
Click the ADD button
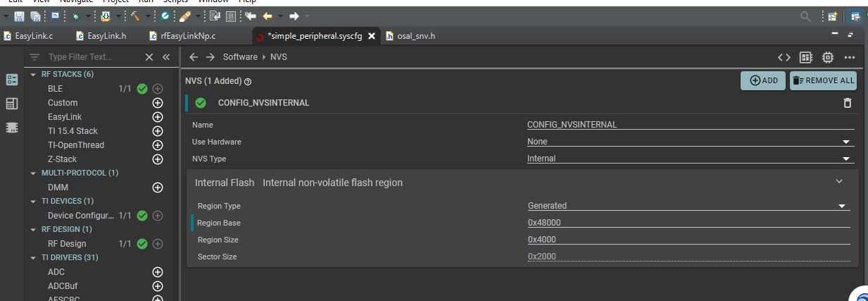(763, 80)
